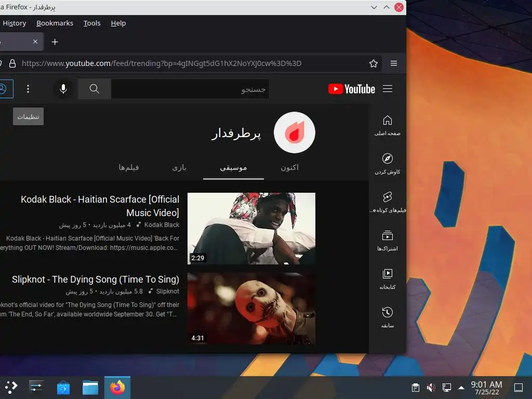This screenshot has height=399, width=532.
Task: Open System Settings from the taskbar
Action: pyautogui.click(x=36, y=387)
